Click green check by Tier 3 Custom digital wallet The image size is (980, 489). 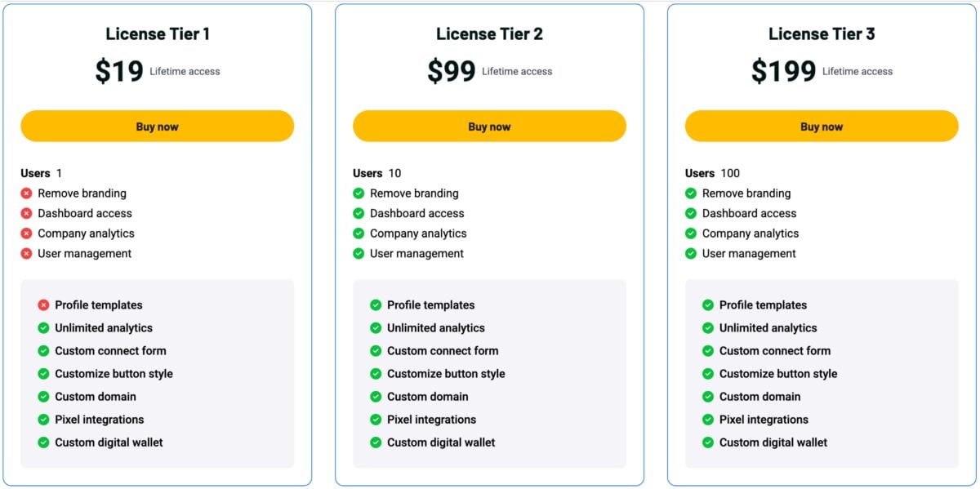tap(708, 442)
